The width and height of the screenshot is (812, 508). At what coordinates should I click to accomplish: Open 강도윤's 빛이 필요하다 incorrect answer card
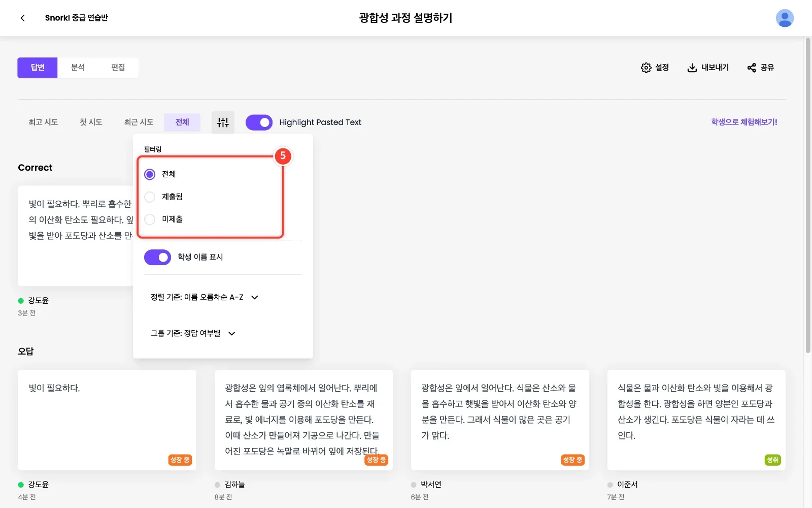[107, 420]
